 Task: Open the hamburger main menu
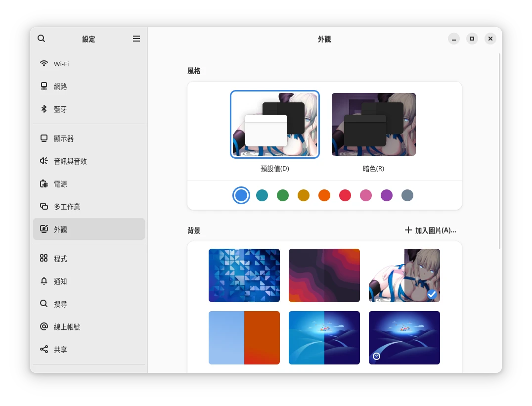click(136, 39)
